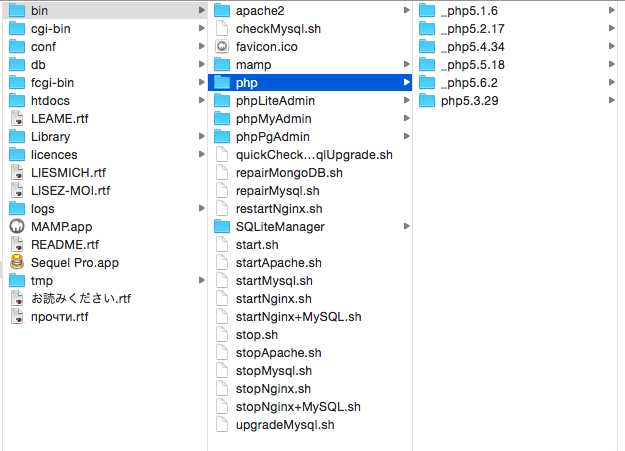Screen dimensions: 625x451
Task: Click the MAMP.app elephant icon
Action: coord(17,227)
